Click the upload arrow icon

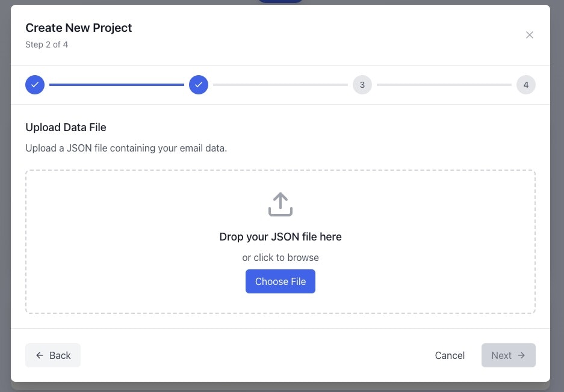coord(280,204)
